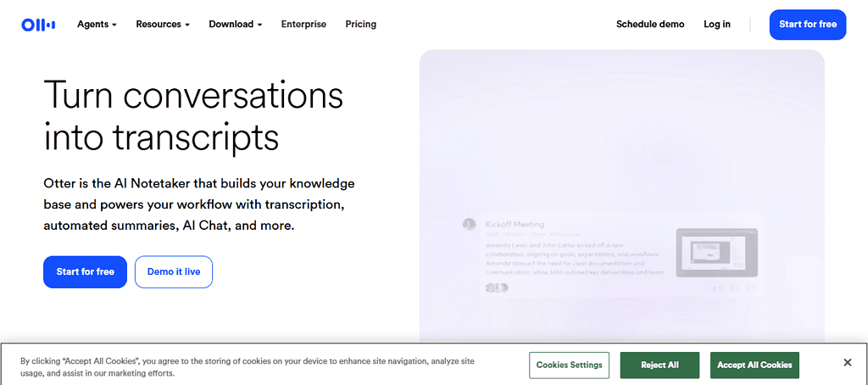Open the Resources dropdown menu

(x=163, y=25)
